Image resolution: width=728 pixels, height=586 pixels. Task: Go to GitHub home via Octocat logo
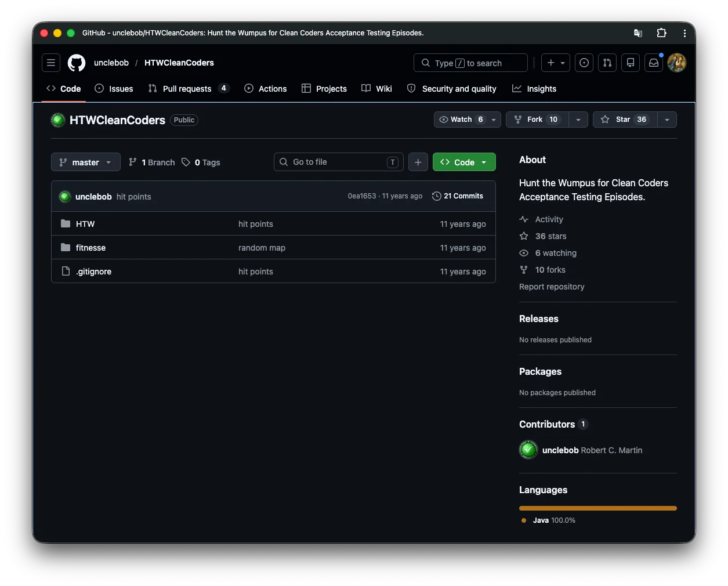[x=77, y=63]
